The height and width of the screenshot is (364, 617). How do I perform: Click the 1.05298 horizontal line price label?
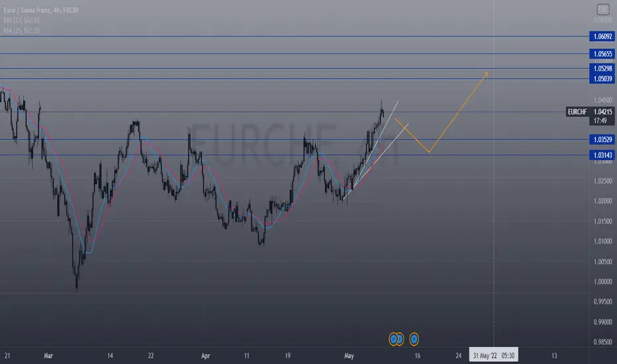pos(602,68)
